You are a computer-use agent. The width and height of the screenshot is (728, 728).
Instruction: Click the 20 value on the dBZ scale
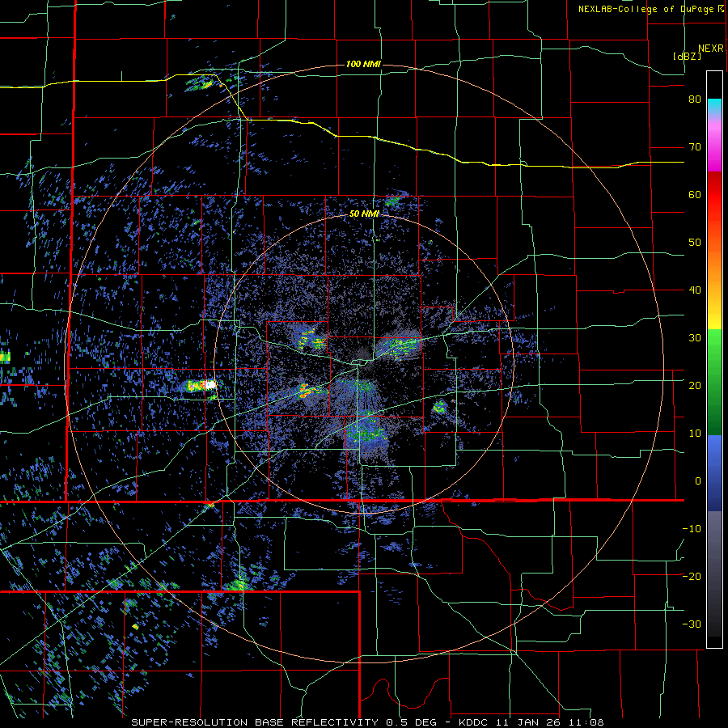click(x=695, y=386)
